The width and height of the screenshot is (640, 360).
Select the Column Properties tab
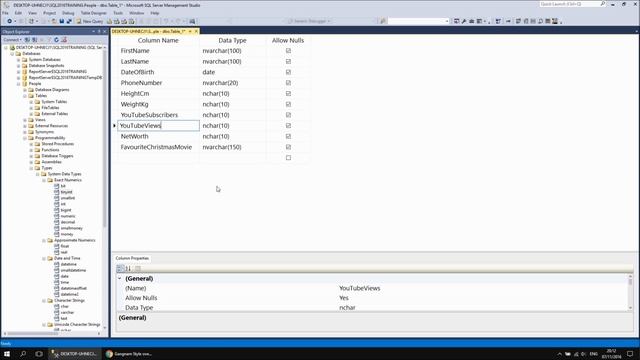132,258
